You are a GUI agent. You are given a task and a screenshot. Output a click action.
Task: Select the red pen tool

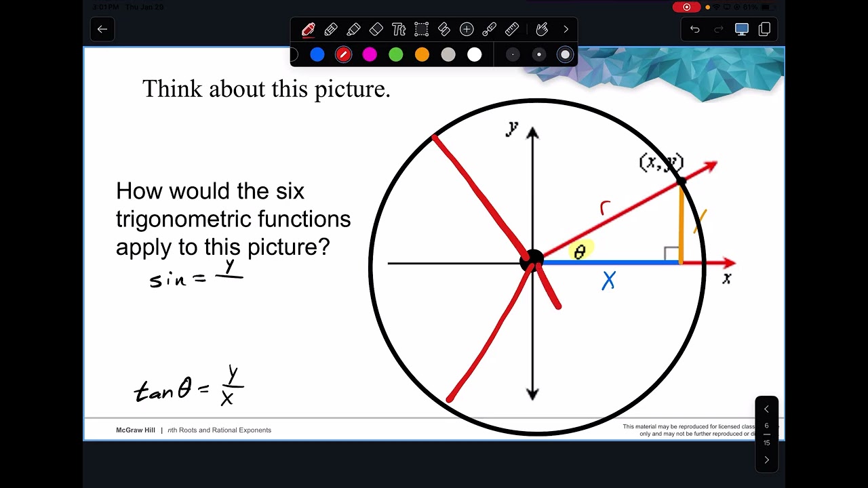[308, 29]
